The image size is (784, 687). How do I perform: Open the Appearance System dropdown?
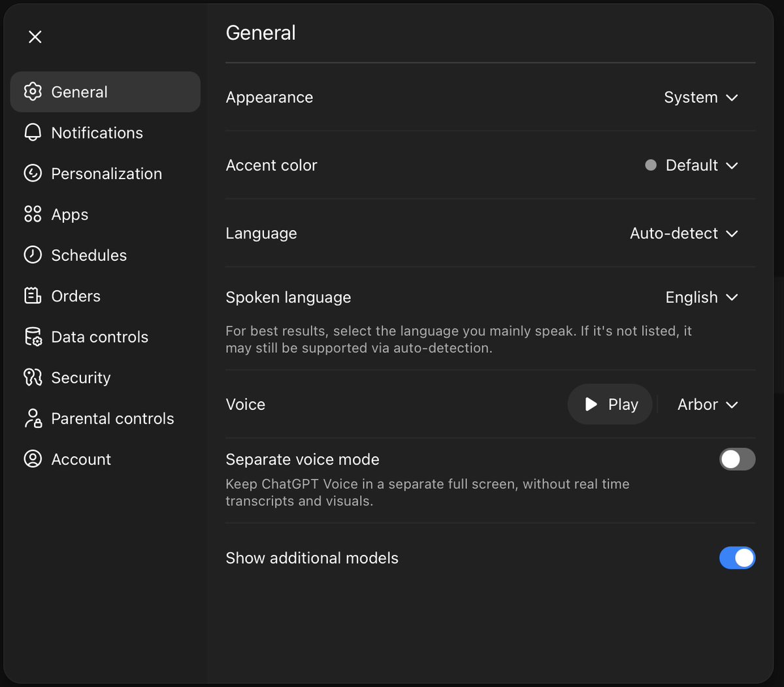[x=700, y=97]
